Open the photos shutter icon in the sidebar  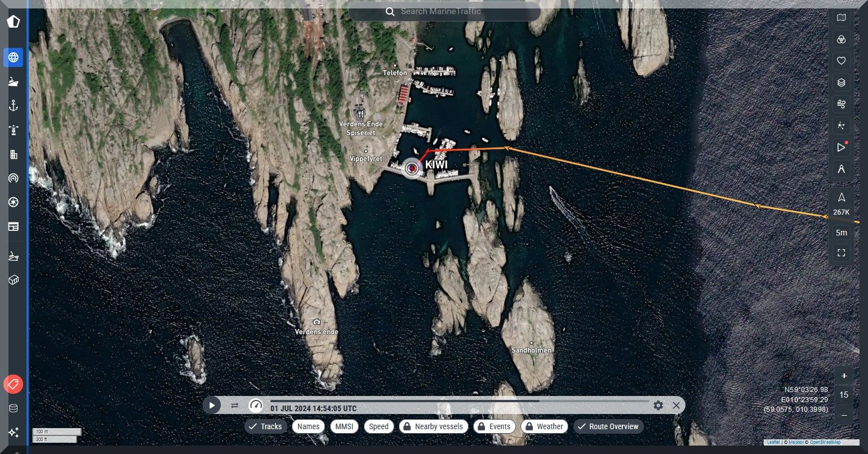click(x=14, y=202)
